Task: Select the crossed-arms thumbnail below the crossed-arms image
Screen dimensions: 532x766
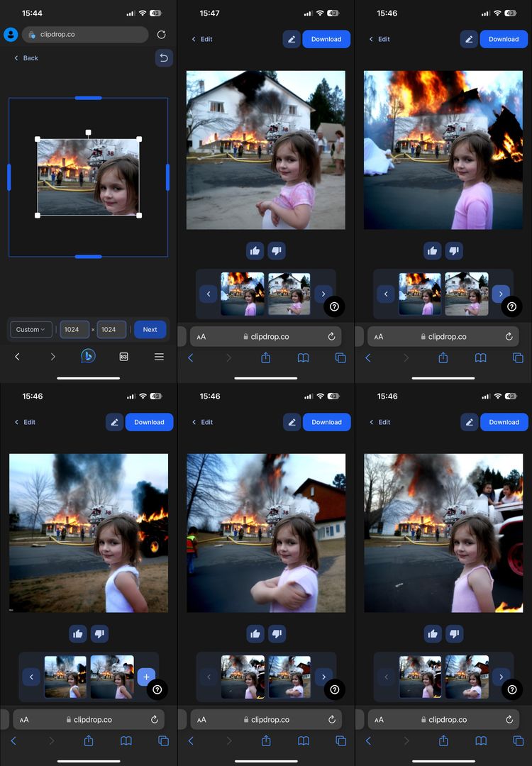Action: click(289, 677)
